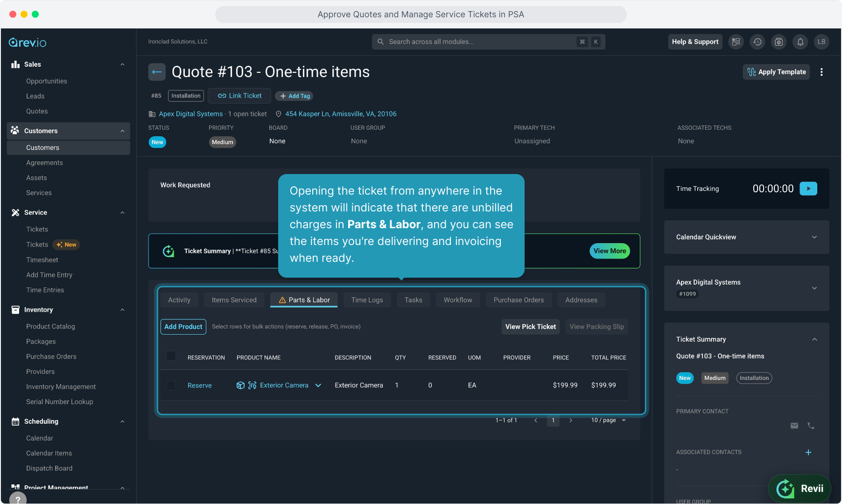Open notifications bell
842x504 pixels.
pos(800,42)
